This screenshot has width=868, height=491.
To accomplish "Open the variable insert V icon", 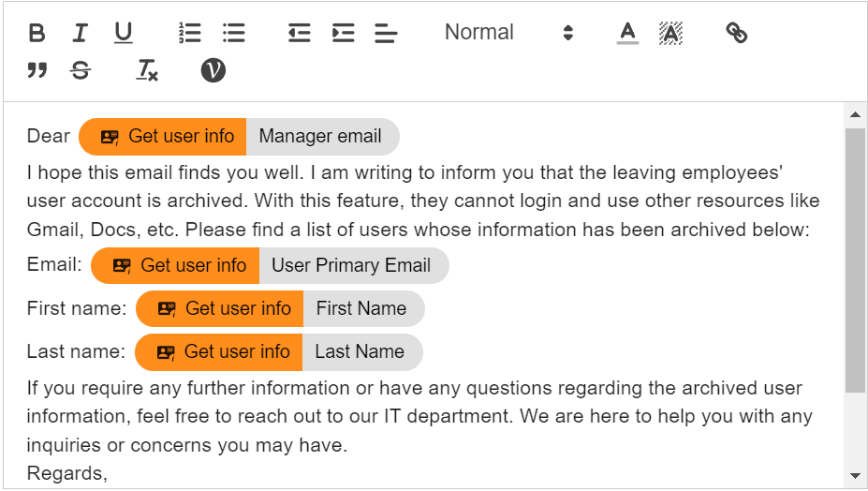I will 213,70.
